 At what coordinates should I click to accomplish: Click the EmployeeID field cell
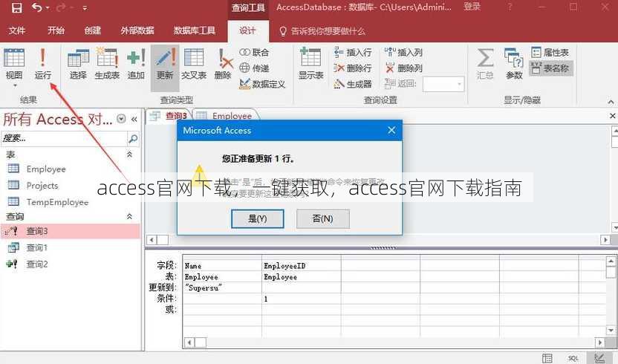[302, 266]
